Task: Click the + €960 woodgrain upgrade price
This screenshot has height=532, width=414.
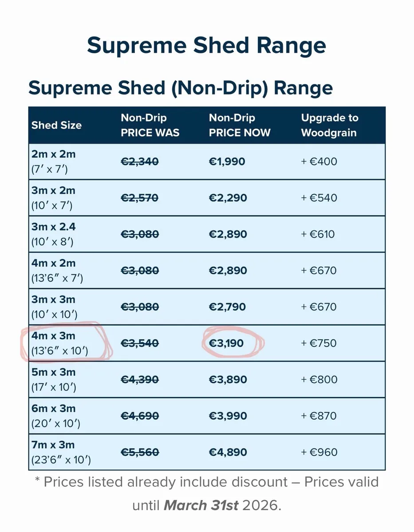Action: pos(319,452)
